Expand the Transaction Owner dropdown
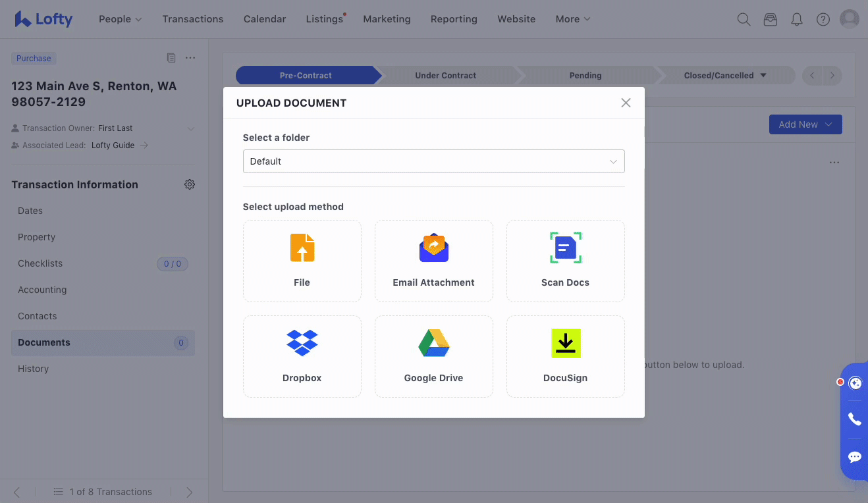 click(191, 128)
